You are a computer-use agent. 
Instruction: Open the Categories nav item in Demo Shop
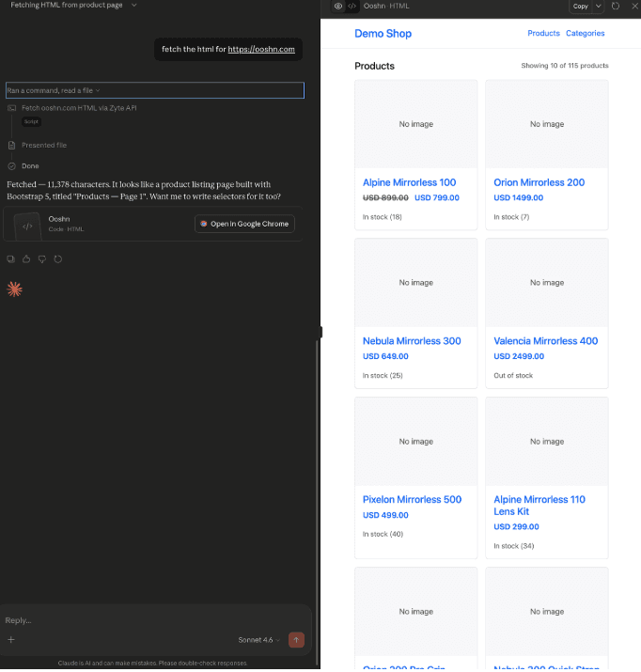pos(585,34)
